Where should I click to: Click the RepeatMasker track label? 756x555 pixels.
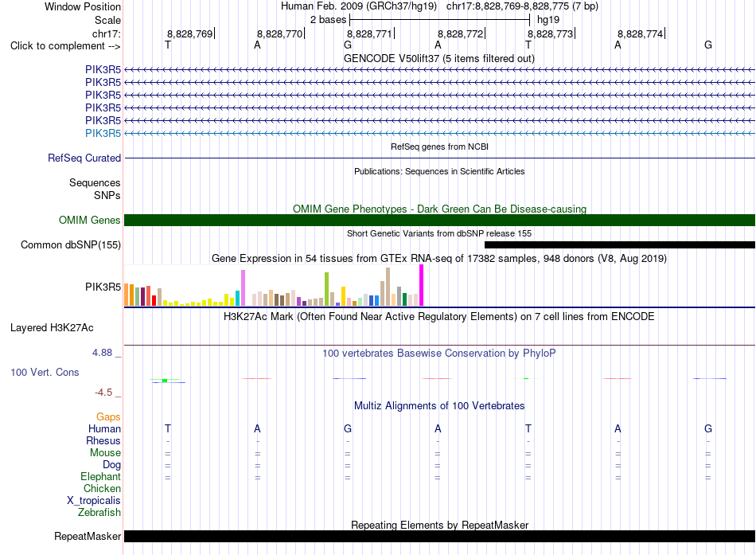[88, 536]
